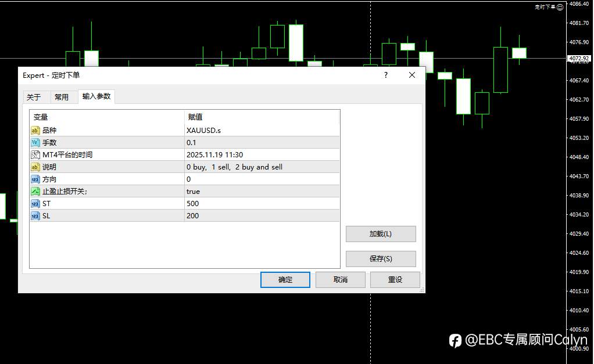Close the Expert dialog with the X
Image resolution: width=594 pixels, height=364 pixels.
point(411,75)
